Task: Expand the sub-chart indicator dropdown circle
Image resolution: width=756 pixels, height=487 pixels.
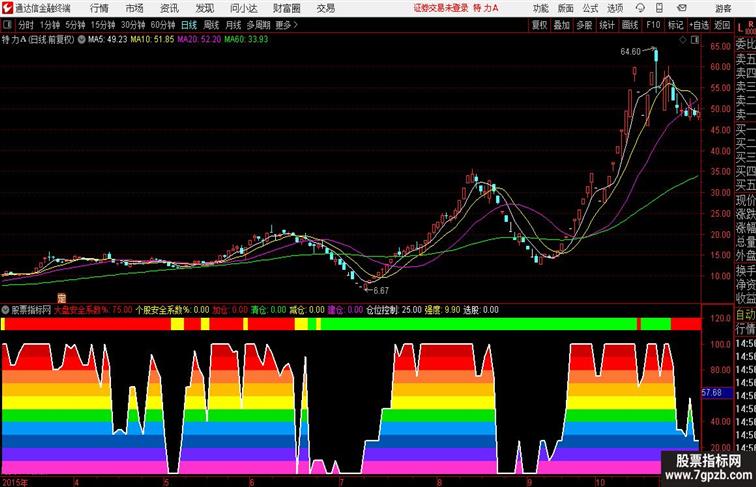Action: (x=5, y=310)
